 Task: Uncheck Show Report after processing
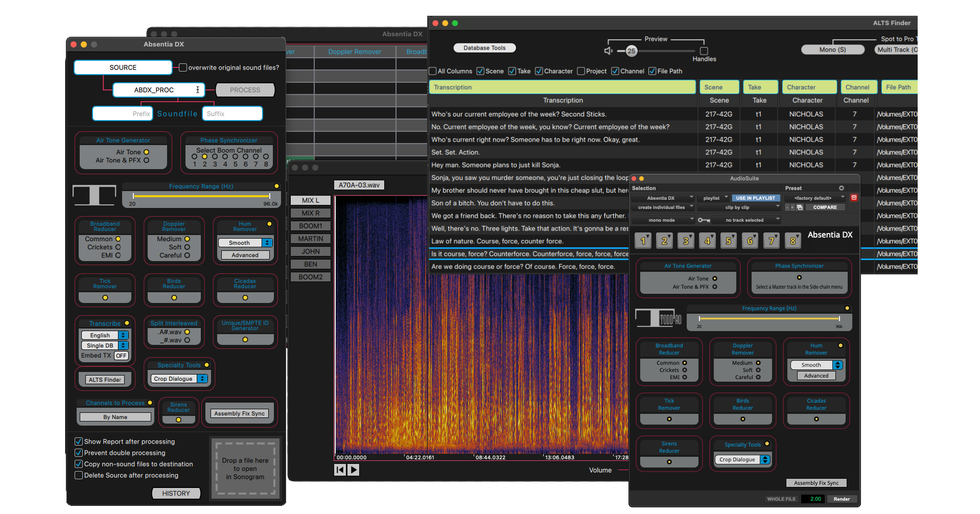pyautogui.click(x=79, y=441)
